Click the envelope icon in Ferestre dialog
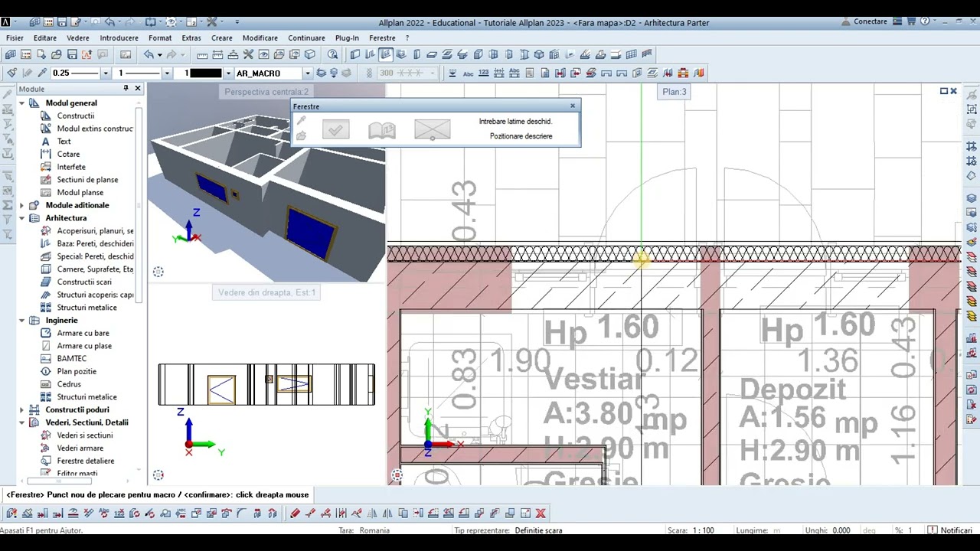The image size is (980, 551). point(432,130)
